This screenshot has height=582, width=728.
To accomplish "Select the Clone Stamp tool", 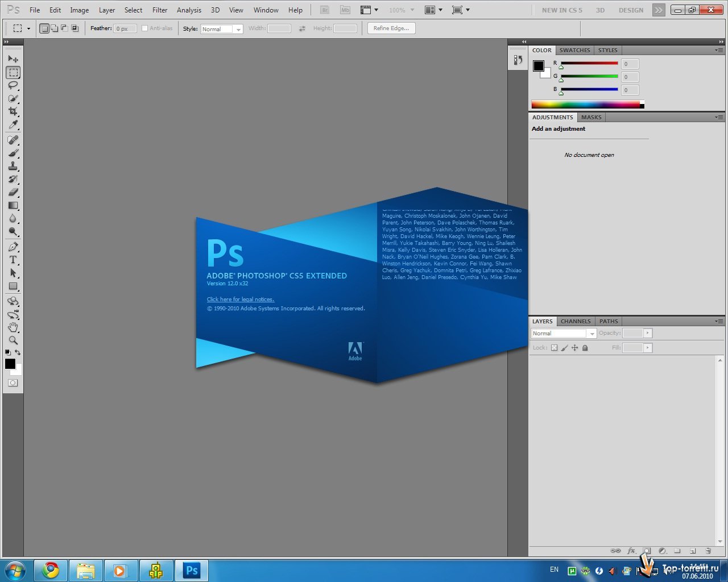I will [x=13, y=166].
